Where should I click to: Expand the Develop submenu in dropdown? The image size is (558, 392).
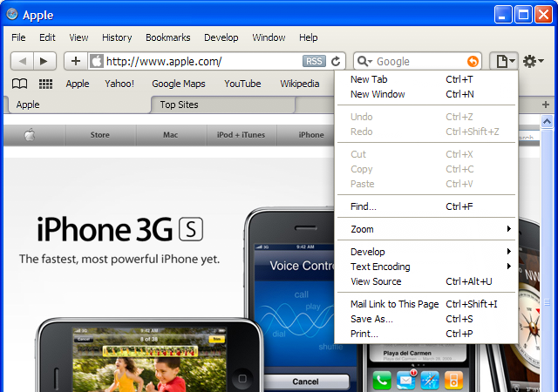pos(426,252)
